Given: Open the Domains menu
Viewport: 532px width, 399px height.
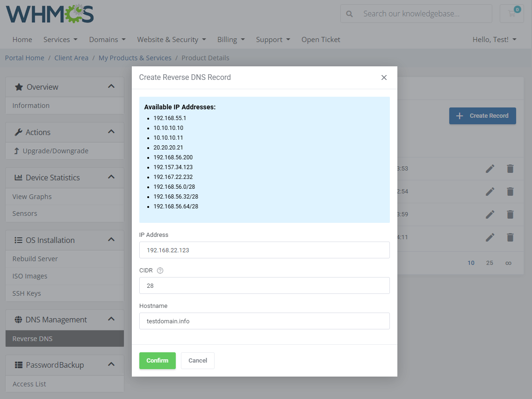Looking at the screenshot, I should [x=107, y=39].
